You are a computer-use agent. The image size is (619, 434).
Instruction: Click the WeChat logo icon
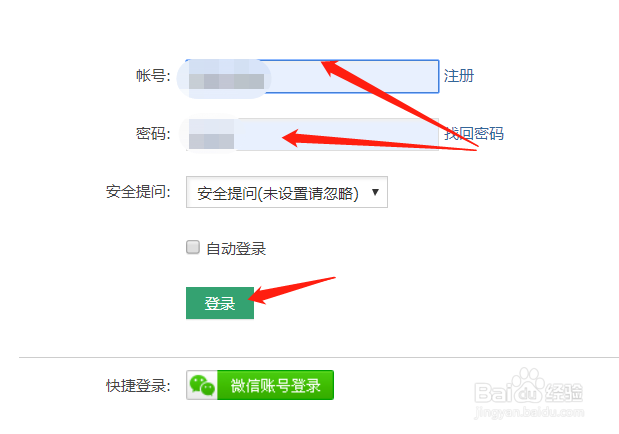click(202, 385)
